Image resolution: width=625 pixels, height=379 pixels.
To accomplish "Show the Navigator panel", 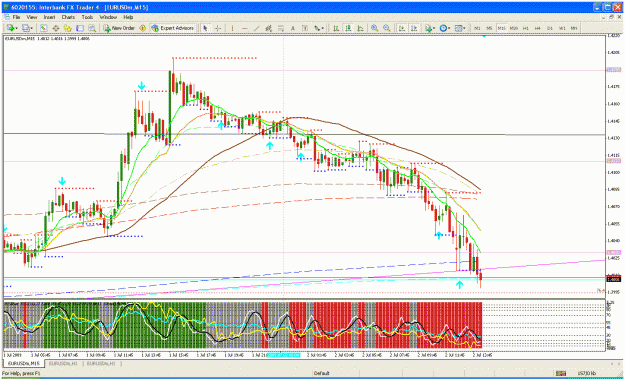I will coord(68,28).
